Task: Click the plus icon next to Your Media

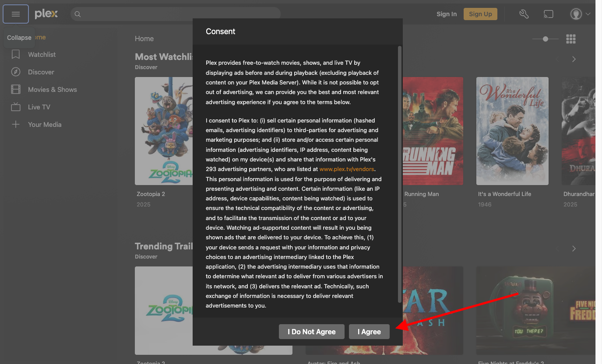Action: [16, 124]
